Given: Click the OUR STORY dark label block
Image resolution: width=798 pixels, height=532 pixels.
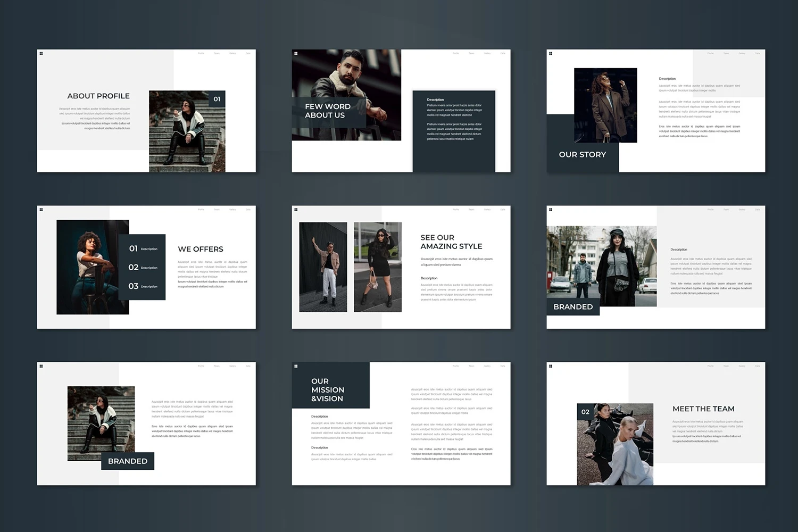Looking at the screenshot, I should (583, 155).
